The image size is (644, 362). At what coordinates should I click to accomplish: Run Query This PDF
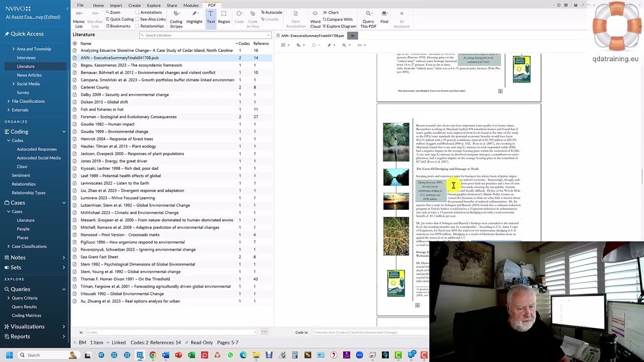pos(368,18)
